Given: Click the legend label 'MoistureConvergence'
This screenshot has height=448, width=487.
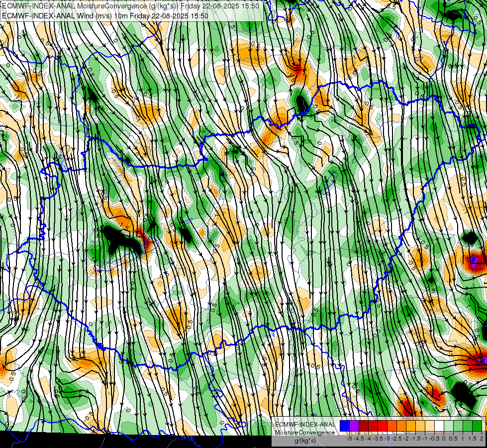Looking at the screenshot, I should click(x=305, y=433).
